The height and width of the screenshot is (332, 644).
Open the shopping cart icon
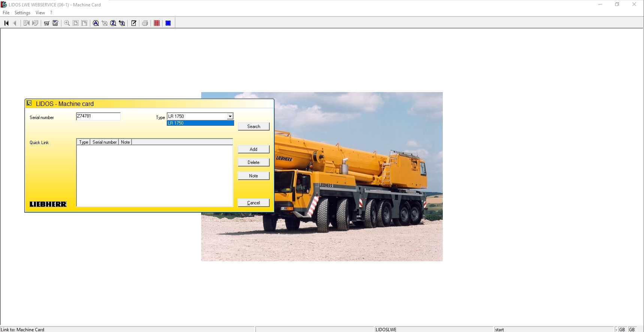click(x=46, y=23)
